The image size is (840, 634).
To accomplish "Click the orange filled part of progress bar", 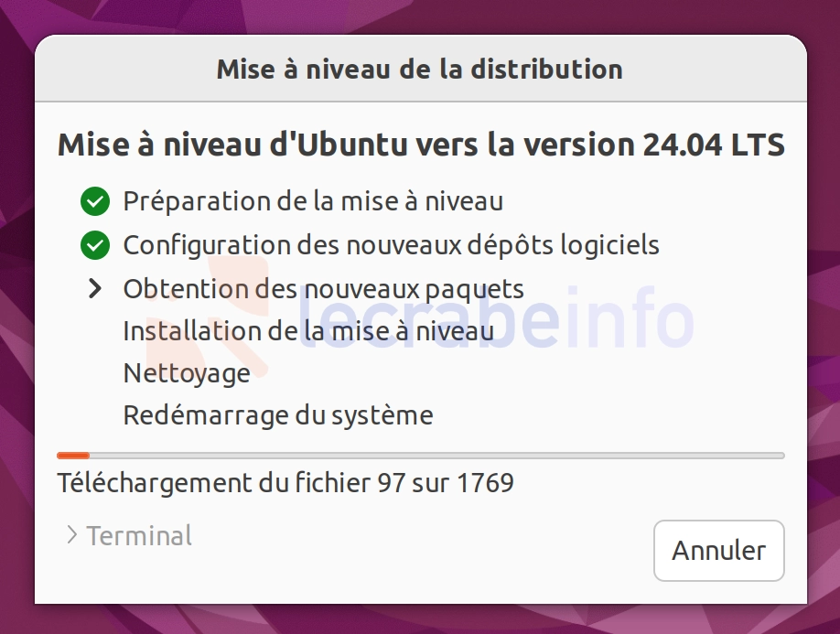I will 73,456.
